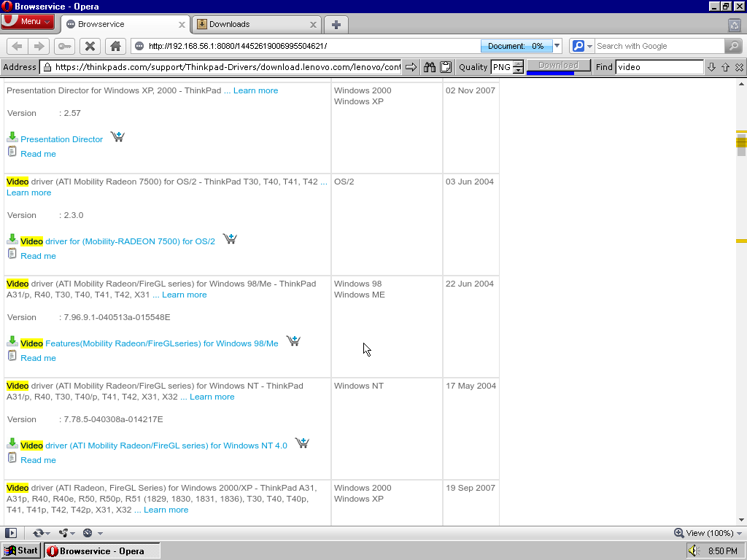Go back with the back arrow

(18, 46)
